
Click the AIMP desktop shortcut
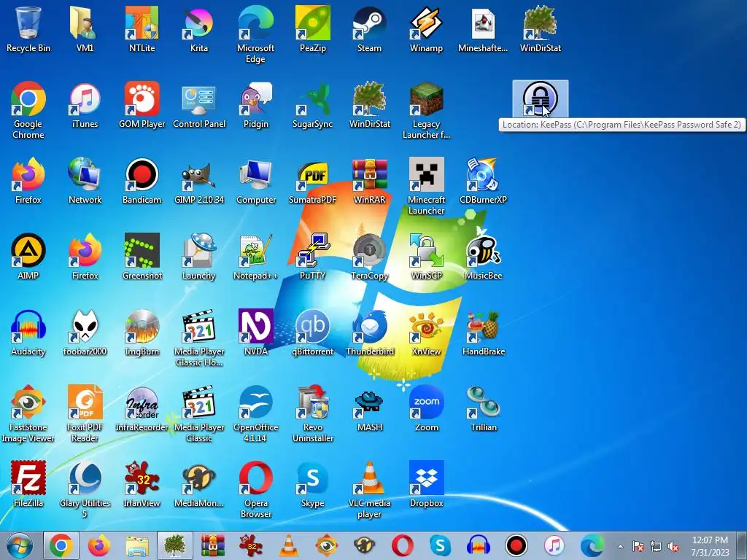(28, 257)
